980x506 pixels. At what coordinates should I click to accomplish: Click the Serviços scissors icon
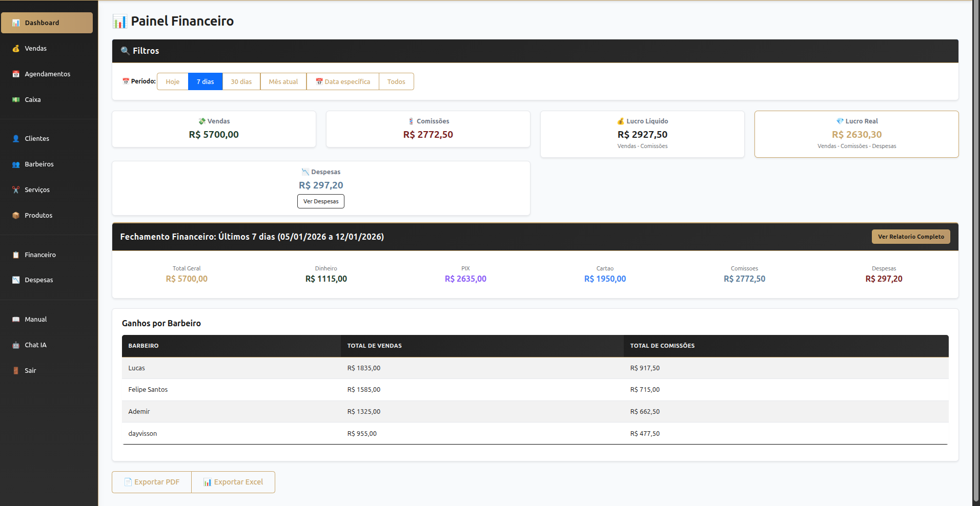pos(16,189)
